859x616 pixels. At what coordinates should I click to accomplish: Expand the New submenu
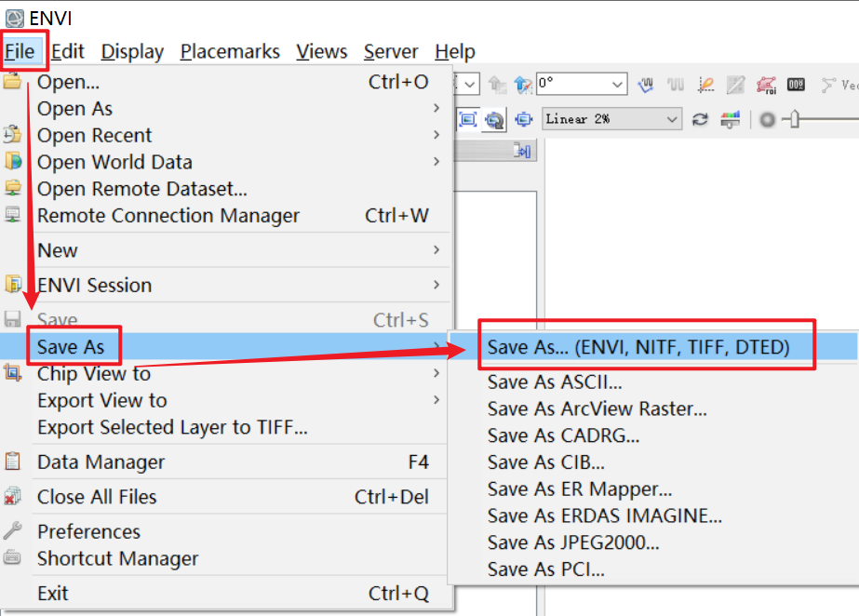coord(227,250)
